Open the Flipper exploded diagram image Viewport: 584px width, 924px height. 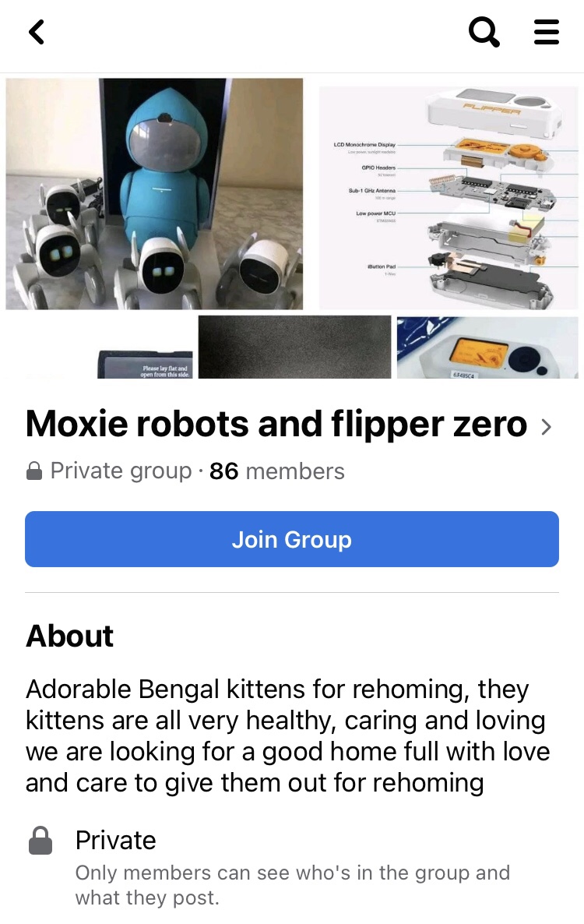pyautogui.click(x=449, y=197)
